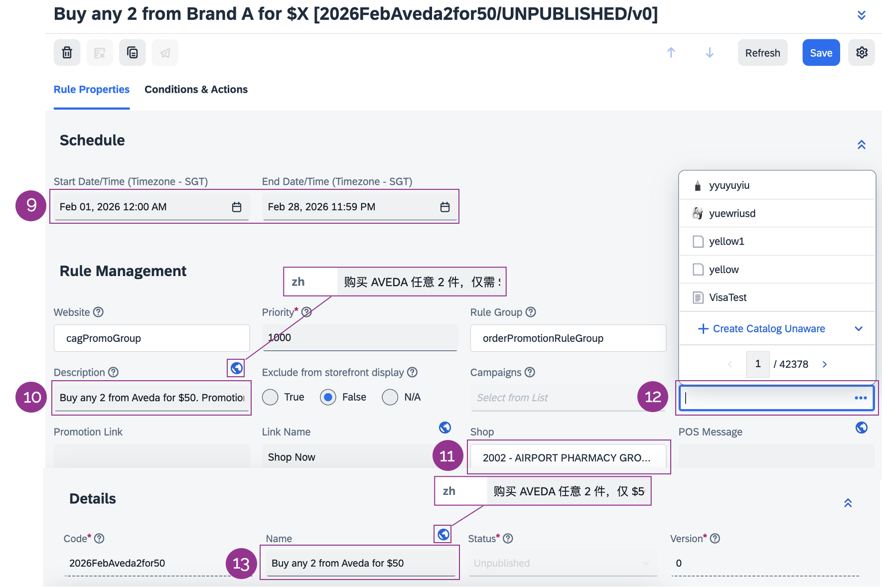Open the Rule Properties tab

coord(92,89)
